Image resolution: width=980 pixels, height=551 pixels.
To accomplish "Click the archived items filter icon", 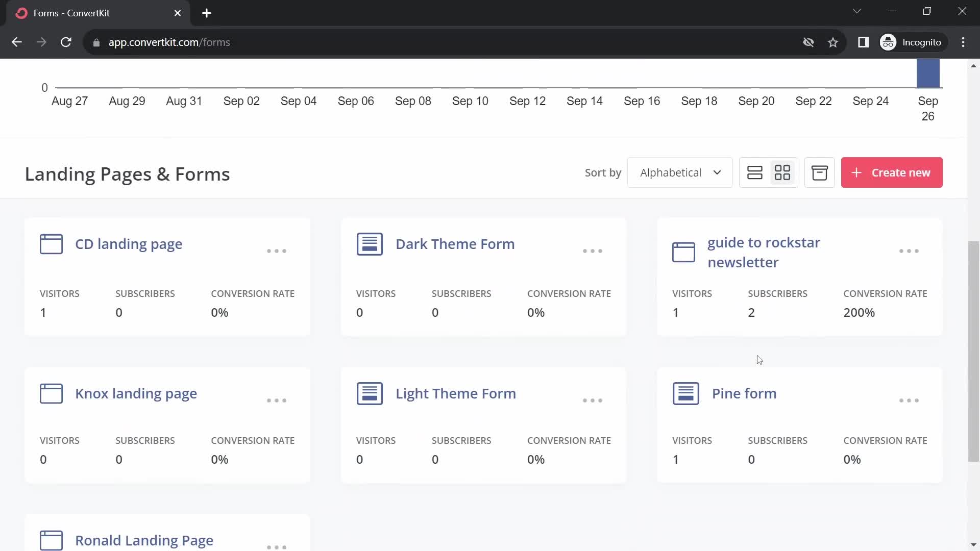I will point(820,173).
